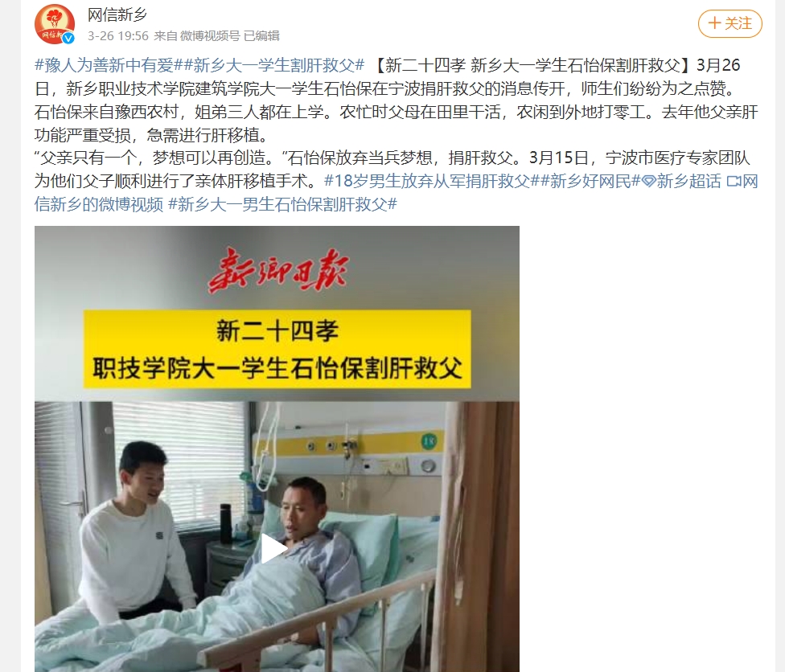Click the blue verified badge on the avatar
Image resolution: width=785 pixels, height=672 pixels.
point(68,38)
